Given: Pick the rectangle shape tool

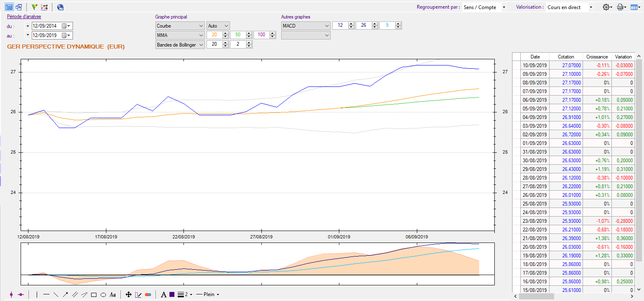Looking at the screenshot, I should [94, 294].
